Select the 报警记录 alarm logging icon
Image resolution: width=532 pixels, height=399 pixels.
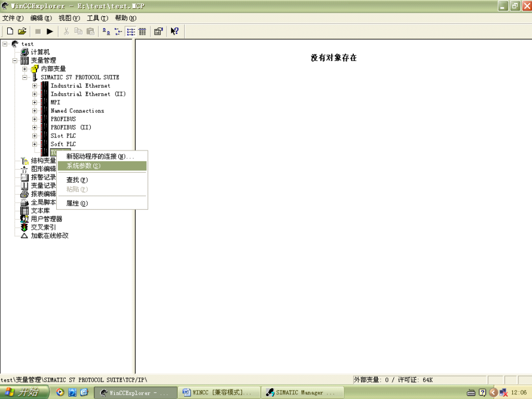coord(25,177)
